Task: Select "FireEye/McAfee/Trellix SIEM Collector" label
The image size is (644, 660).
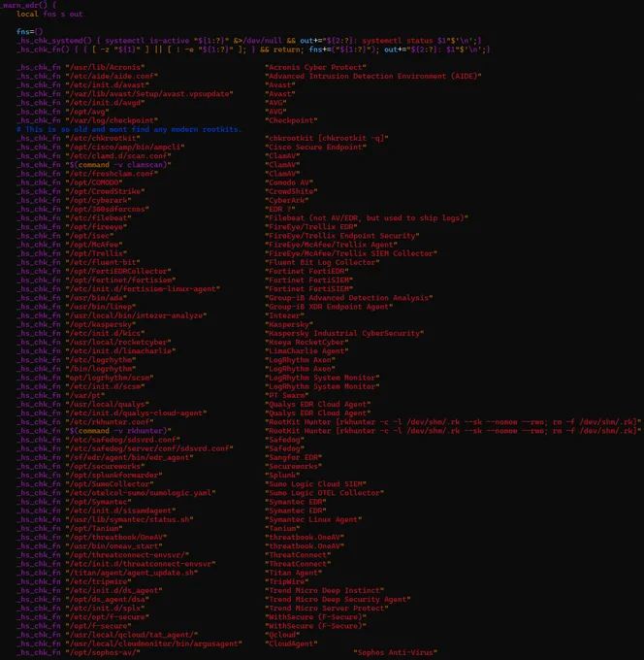Action: pyautogui.click(x=351, y=253)
